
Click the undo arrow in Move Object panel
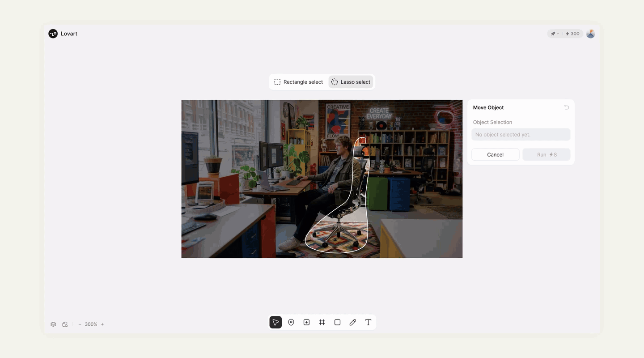[x=566, y=107]
